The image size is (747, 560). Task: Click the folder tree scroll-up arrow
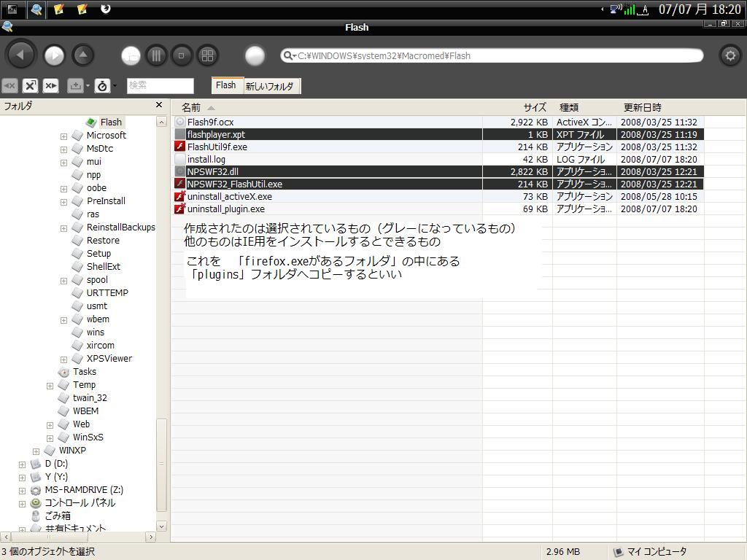pyautogui.click(x=161, y=122)
